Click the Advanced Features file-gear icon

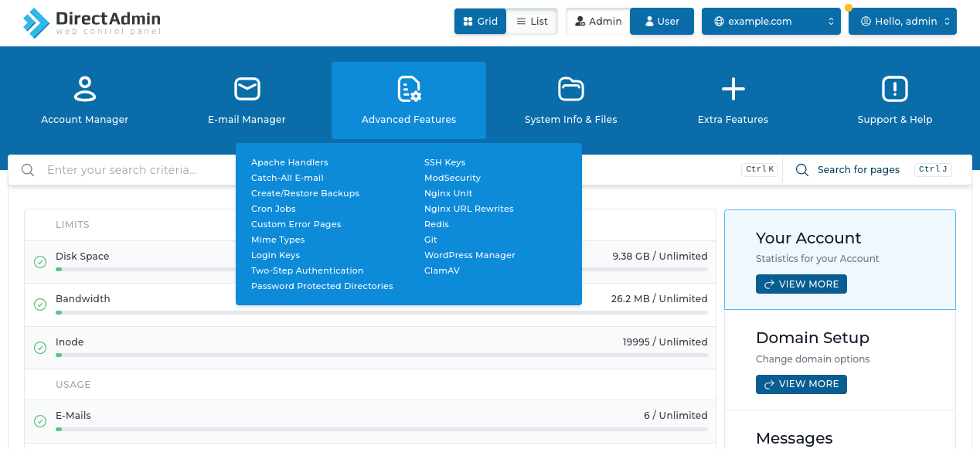tap(409, 89)
